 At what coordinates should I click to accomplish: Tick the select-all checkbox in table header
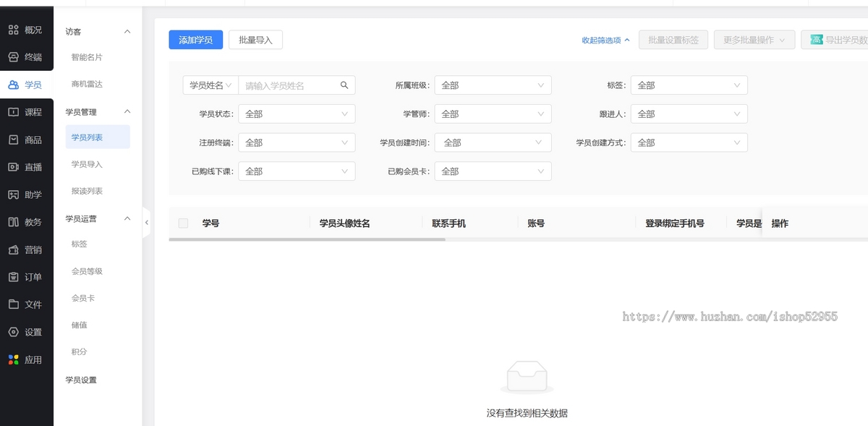click(x=183, y=223)
